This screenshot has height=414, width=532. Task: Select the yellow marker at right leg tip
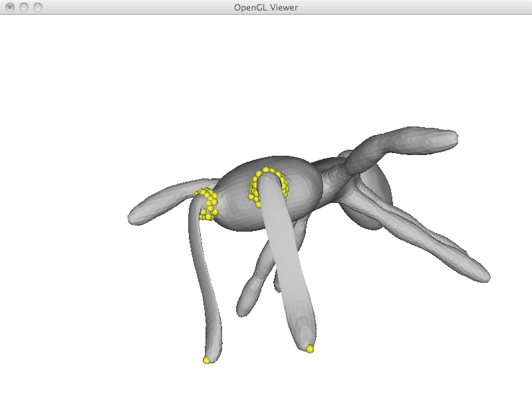coord(310,349)
